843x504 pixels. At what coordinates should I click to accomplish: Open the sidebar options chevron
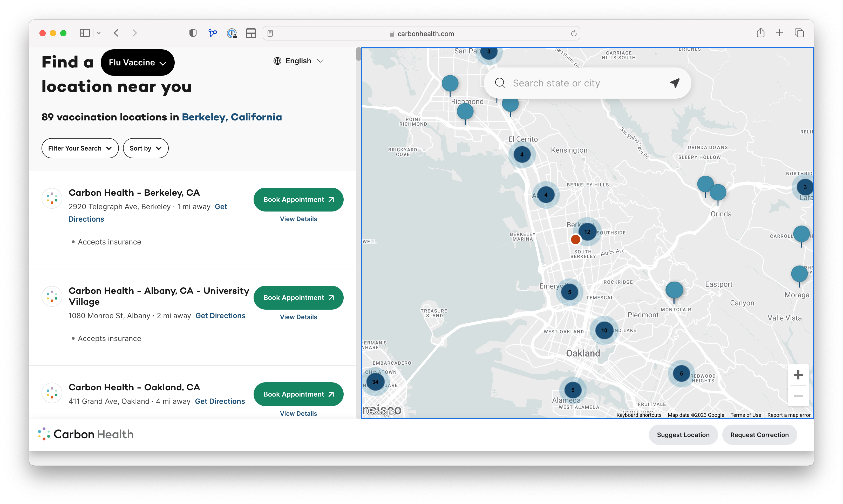(x=99, y=33)
